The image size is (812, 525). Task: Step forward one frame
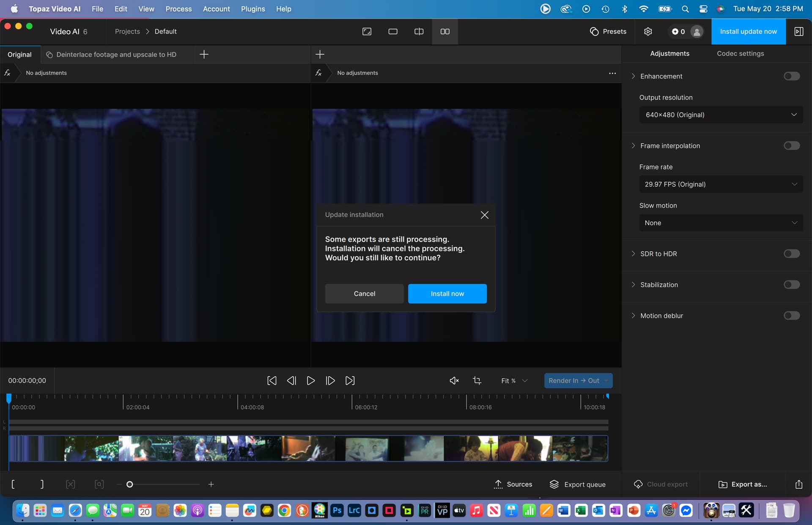point(330,380)
